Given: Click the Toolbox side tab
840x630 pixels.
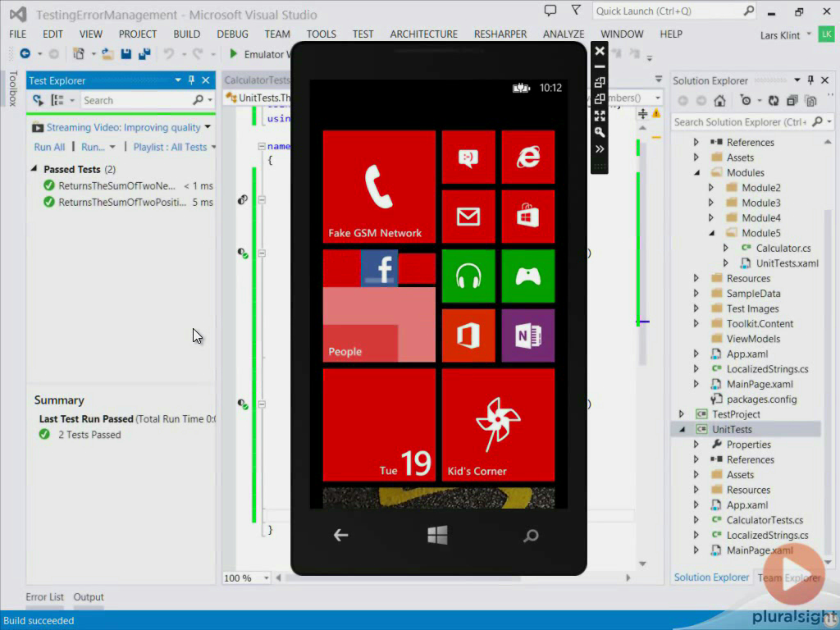Looking at the screenshot, I should click(x=13, y=89).
